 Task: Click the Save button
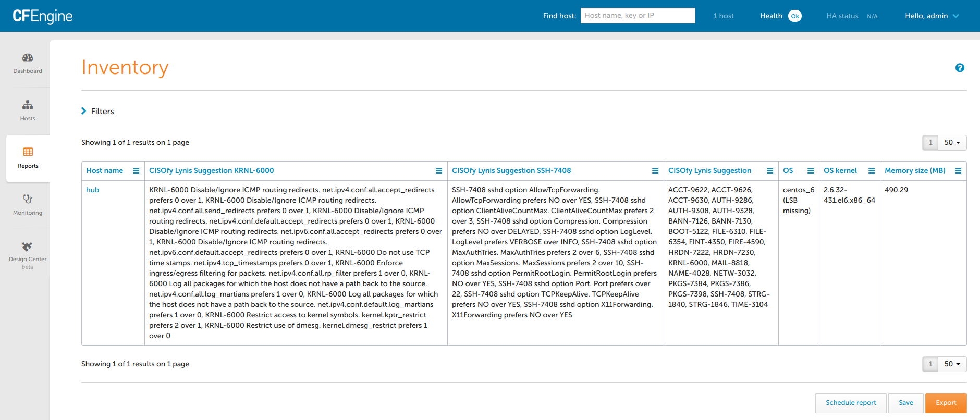[906, 403]
